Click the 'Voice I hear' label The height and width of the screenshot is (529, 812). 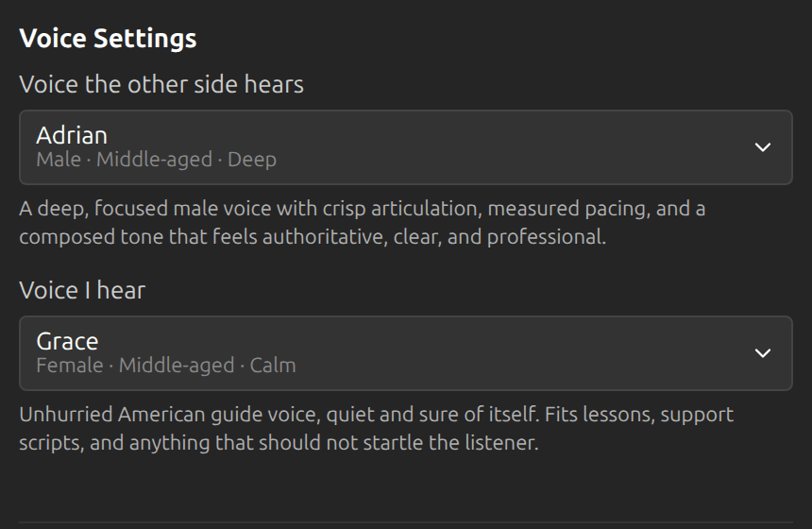[82, 290]
